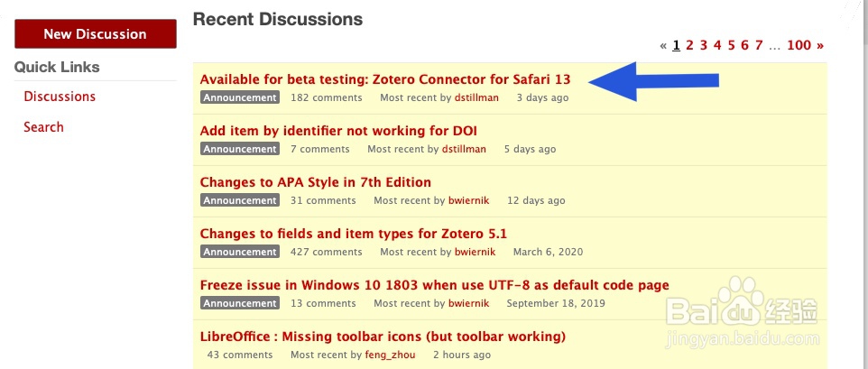
Task: Open the Search quick link
Action: click(43, 127)
